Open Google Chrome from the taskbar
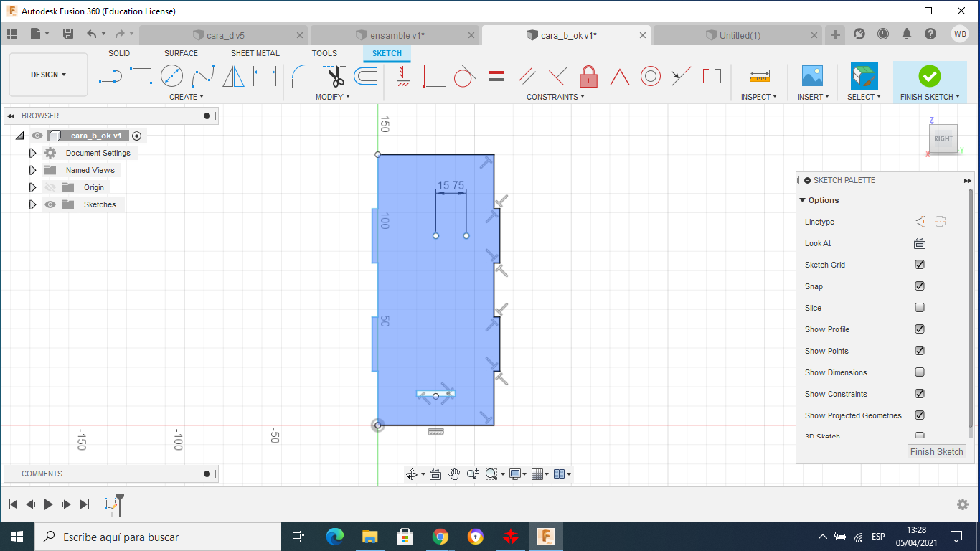 point(440,536)
